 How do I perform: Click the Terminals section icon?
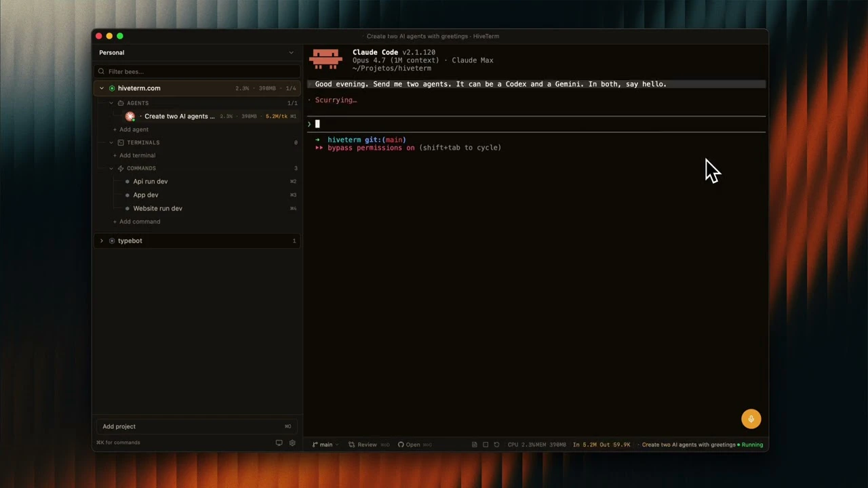click(x=121, y=142)
